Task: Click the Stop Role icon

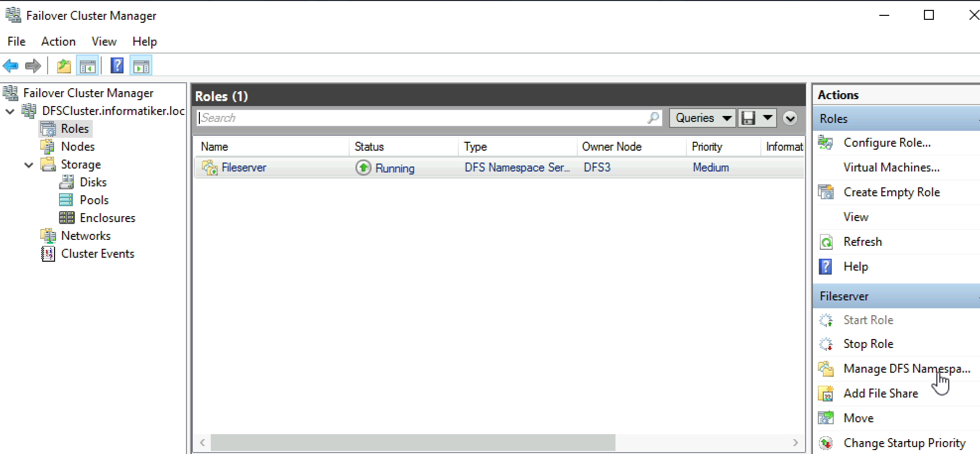Action: pos(826,344)
